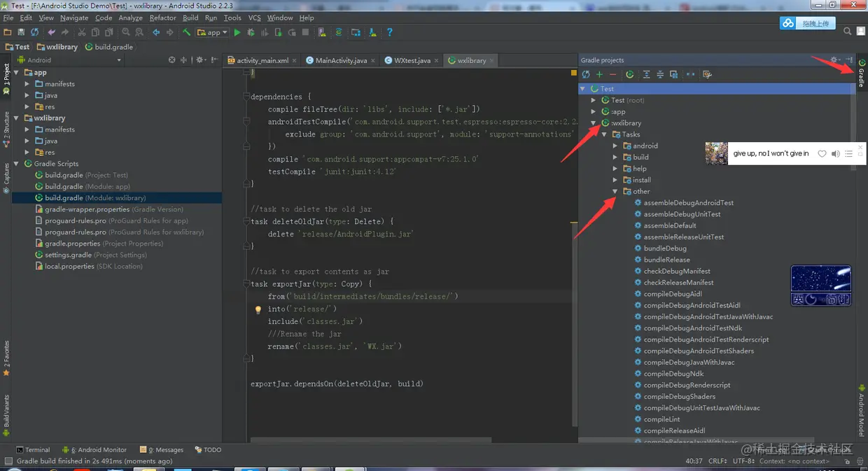Collapse the other tasks folder
868x471 pixels.
click(x=615, y=191)
